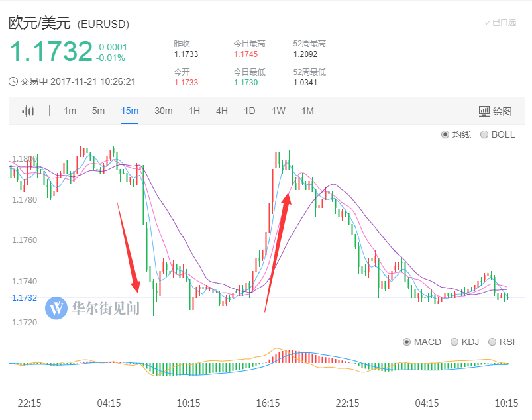Select the BOLL indicator radio
532x420 pixels.
coord(484,134)
